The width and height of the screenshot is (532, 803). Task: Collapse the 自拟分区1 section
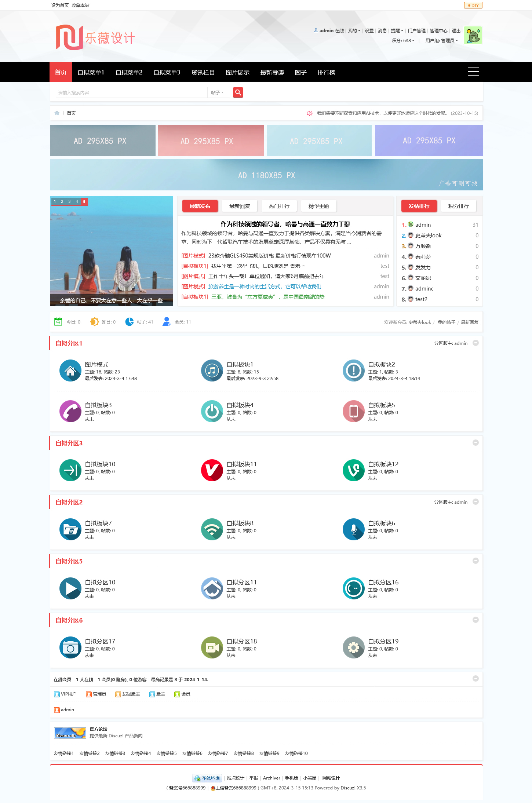(x=475, y=343)
